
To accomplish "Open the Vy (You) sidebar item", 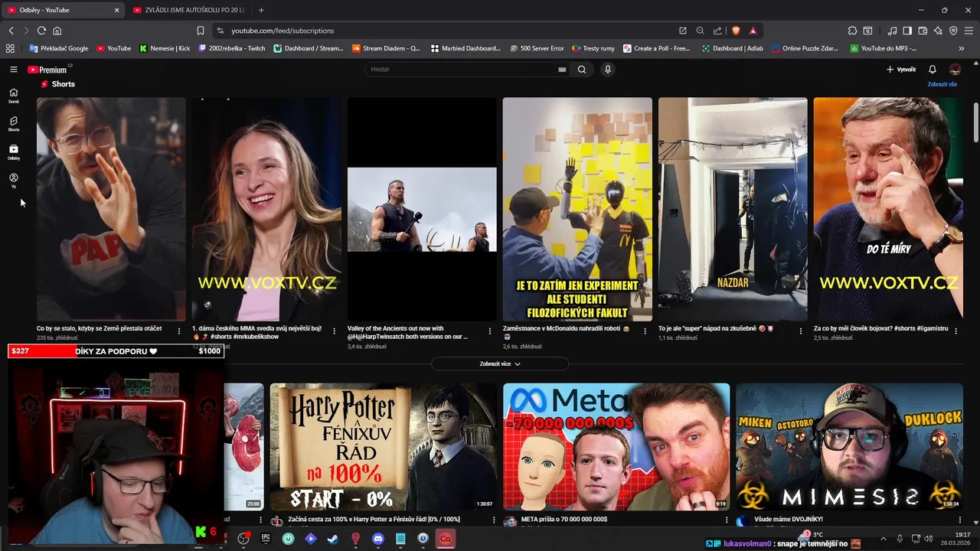I will pos(13,181).
